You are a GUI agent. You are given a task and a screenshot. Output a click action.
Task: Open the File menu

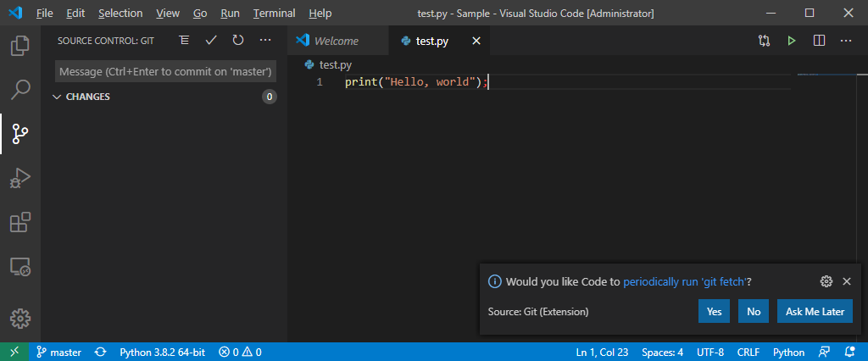(44, 13)
